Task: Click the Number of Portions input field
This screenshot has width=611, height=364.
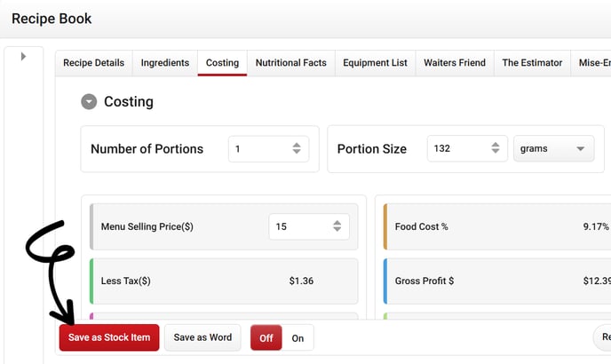Action: coord(268,149)
